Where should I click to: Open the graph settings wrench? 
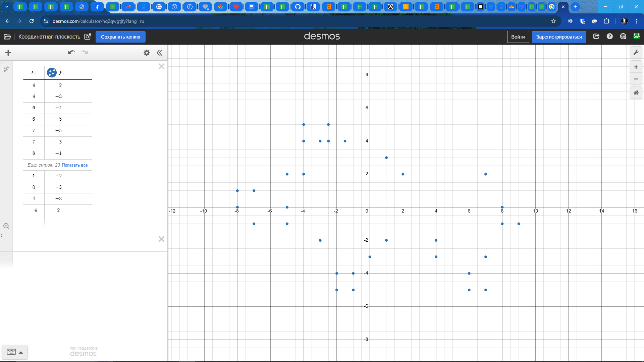636,52
